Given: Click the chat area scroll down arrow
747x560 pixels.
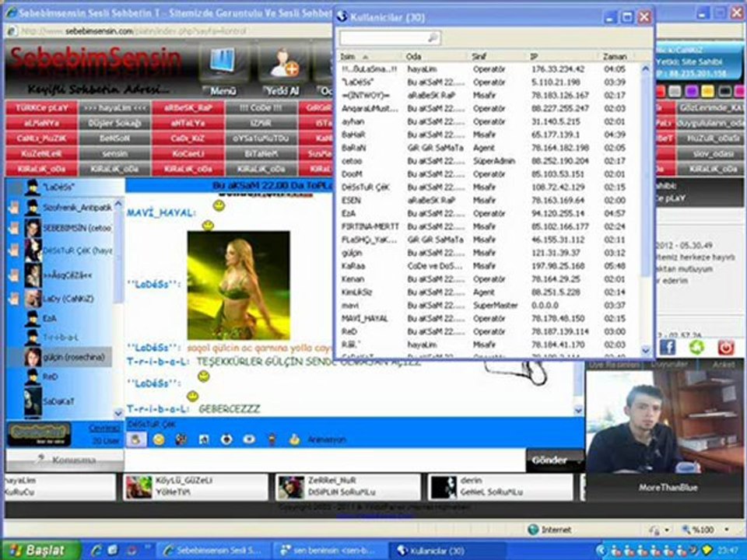Looking at the screenshot, I should click(578, 411).
